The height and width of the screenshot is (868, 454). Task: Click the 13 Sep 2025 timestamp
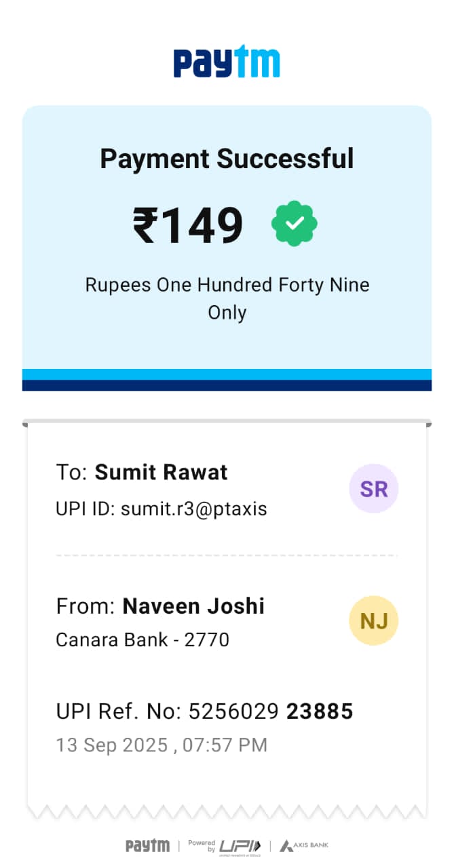point(161,745)
